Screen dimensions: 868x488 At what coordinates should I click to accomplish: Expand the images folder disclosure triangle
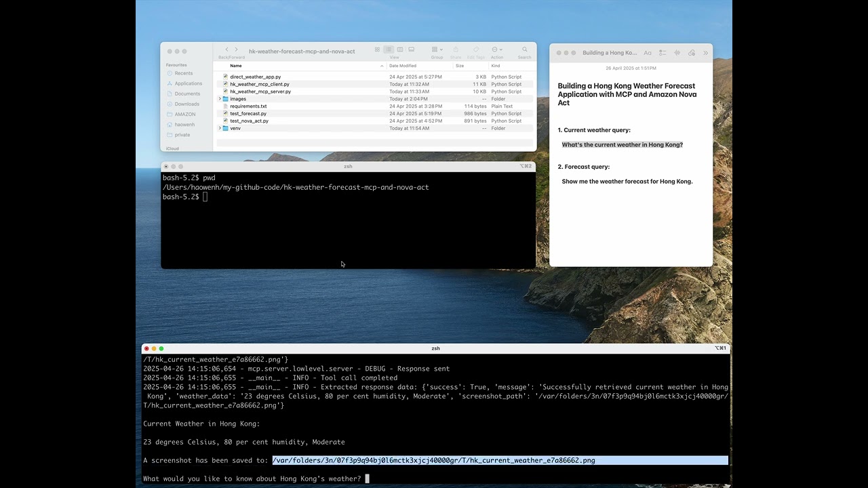[220, 99]
